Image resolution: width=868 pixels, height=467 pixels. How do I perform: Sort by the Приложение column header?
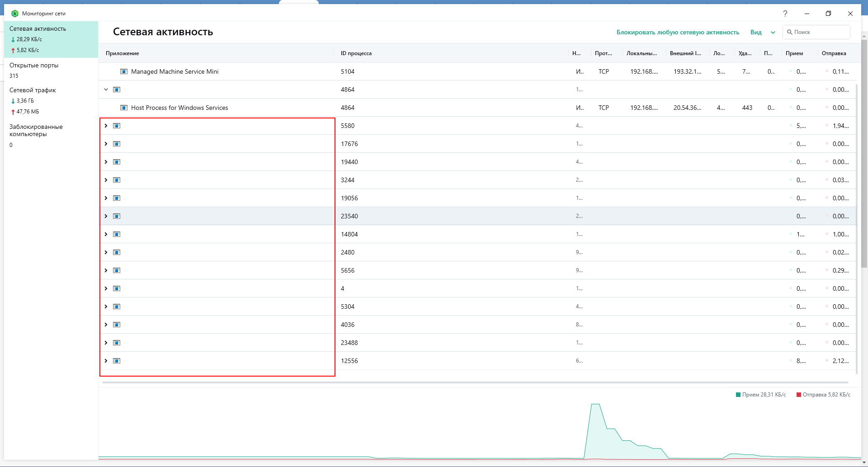[x=123, y=53]
